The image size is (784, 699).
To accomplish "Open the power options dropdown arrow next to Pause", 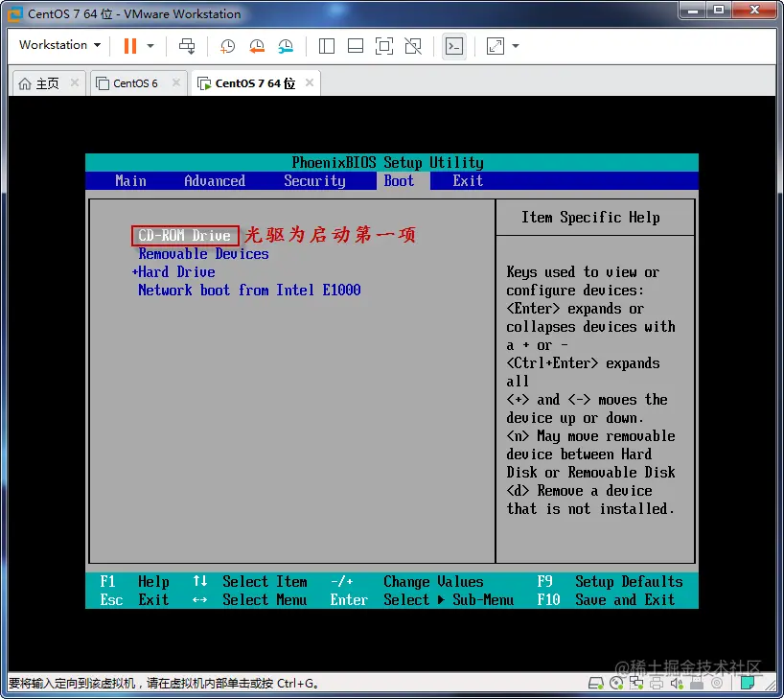I will (150, 46).
